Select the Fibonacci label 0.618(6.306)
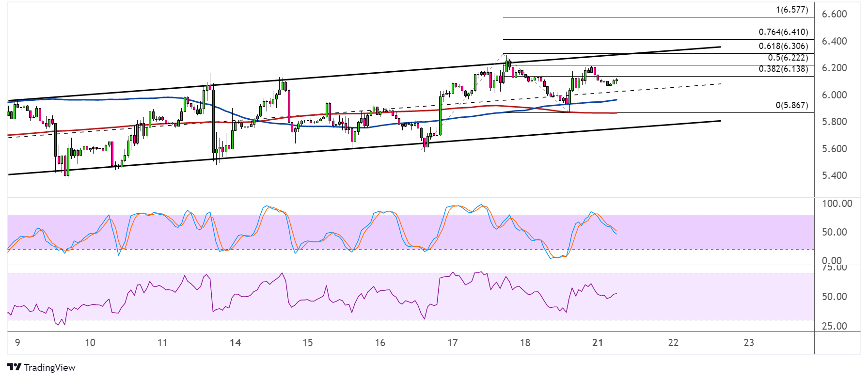This screenshot has height=380, width=868. (x=783, y=46)
